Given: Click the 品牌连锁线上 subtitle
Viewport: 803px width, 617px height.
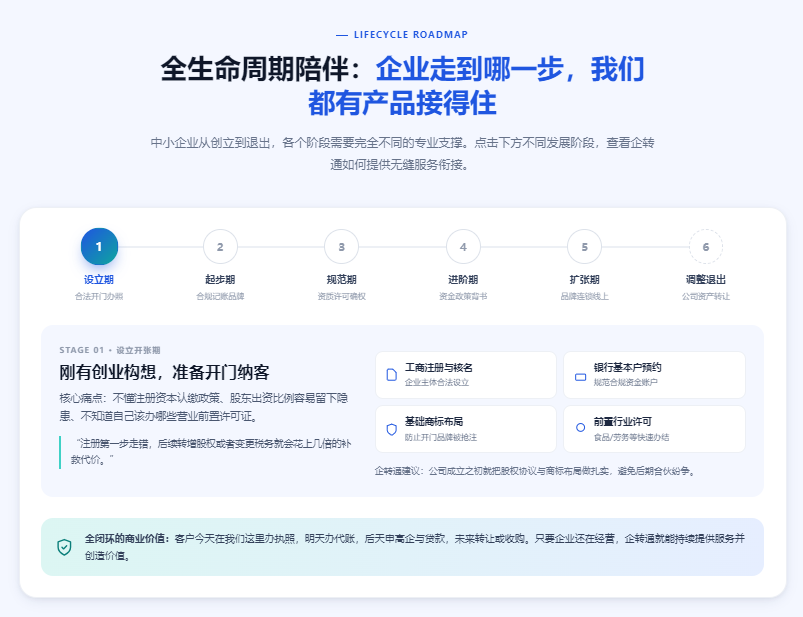Looking at the screenshot, I should (584, 296).
